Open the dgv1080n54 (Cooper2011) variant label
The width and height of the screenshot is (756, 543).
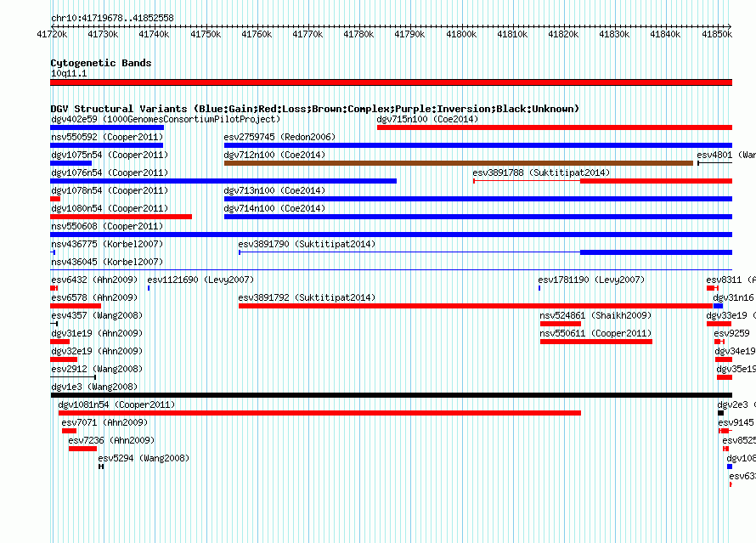[x=110, y=208]
